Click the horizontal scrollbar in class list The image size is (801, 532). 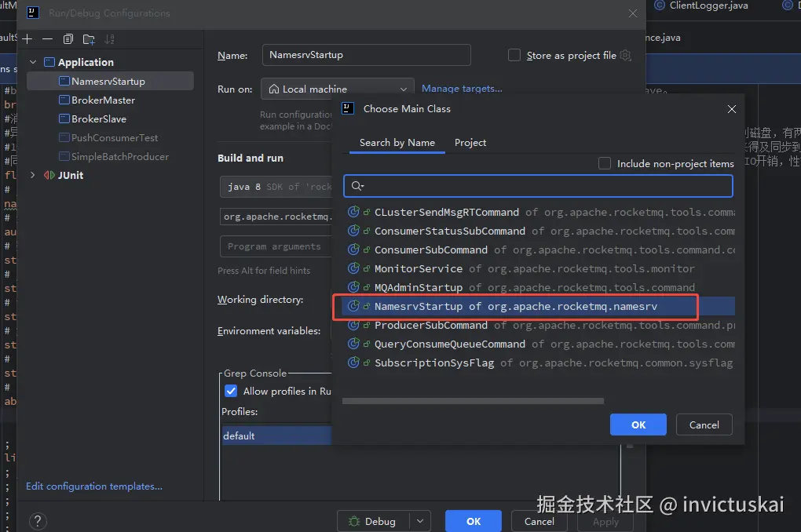(x=473, y=401)
